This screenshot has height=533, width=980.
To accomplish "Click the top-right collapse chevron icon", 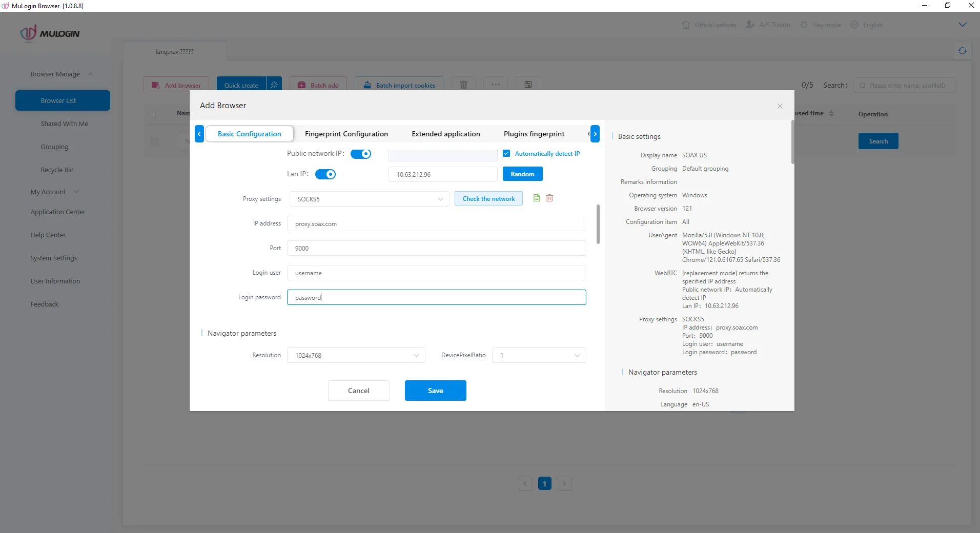I will pos(962,25).
